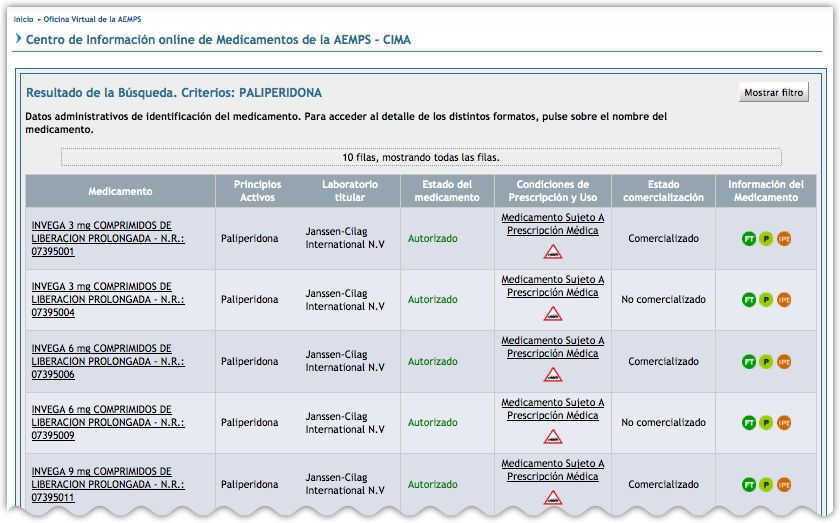This screenshot has height=523, width=840.
Task: Go to Inicio breadcrumb link
Action: pos(22,19)
